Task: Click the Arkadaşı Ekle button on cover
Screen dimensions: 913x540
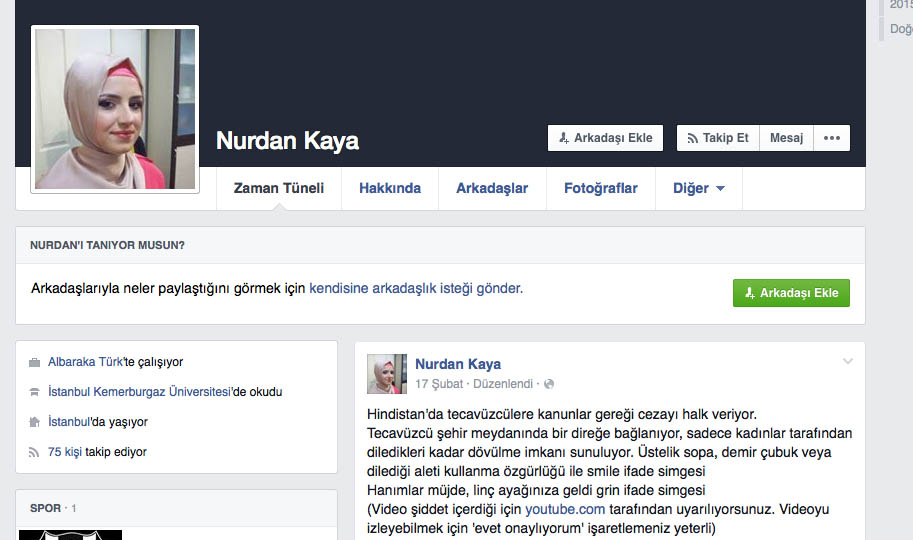Action: pos(605,138)
